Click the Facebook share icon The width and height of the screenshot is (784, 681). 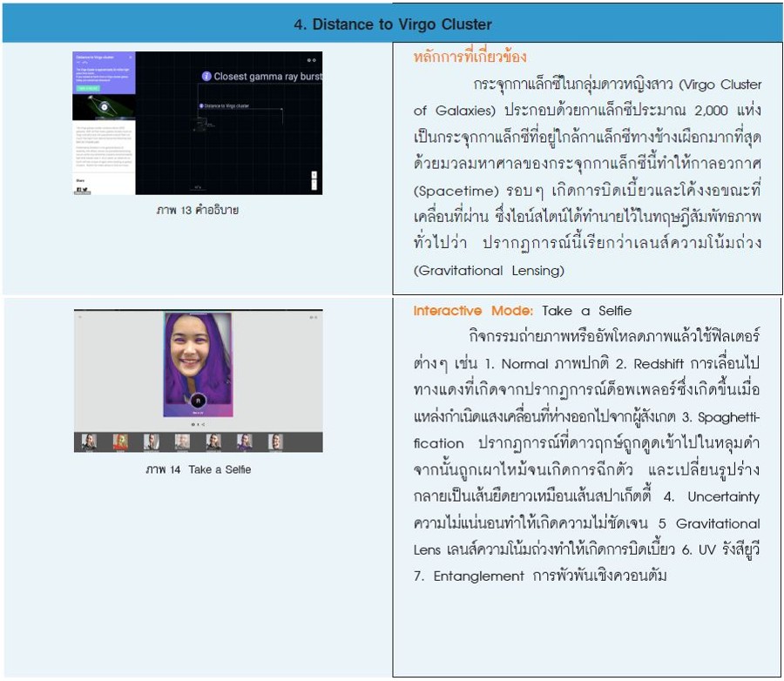[78, 189]
